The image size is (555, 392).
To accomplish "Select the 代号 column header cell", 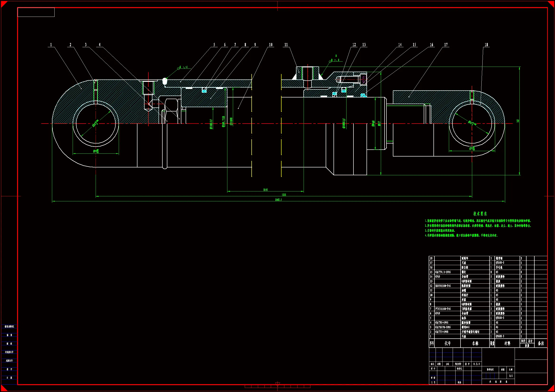I will tap(447, 343).
